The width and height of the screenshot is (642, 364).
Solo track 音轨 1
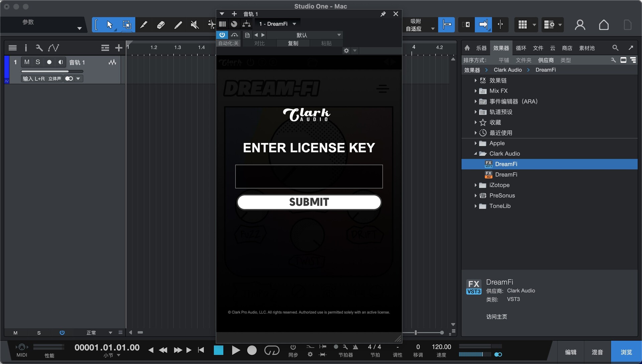[x=38, y=62]
